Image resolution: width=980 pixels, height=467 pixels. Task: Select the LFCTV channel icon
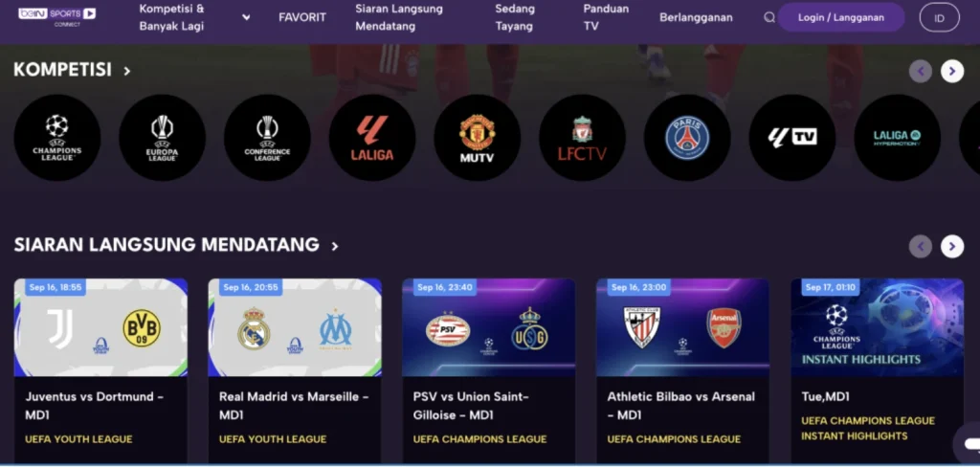pyautogui.click(x=582, y=138)
